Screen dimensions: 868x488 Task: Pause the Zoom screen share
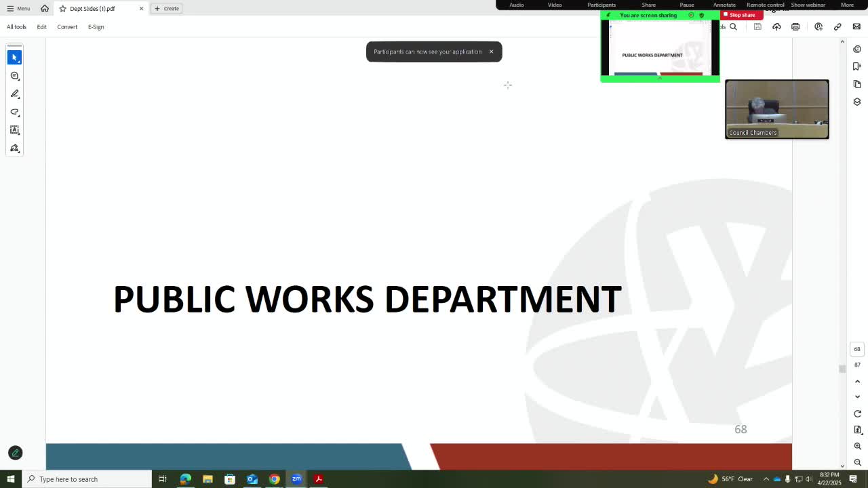click(686, 5)
